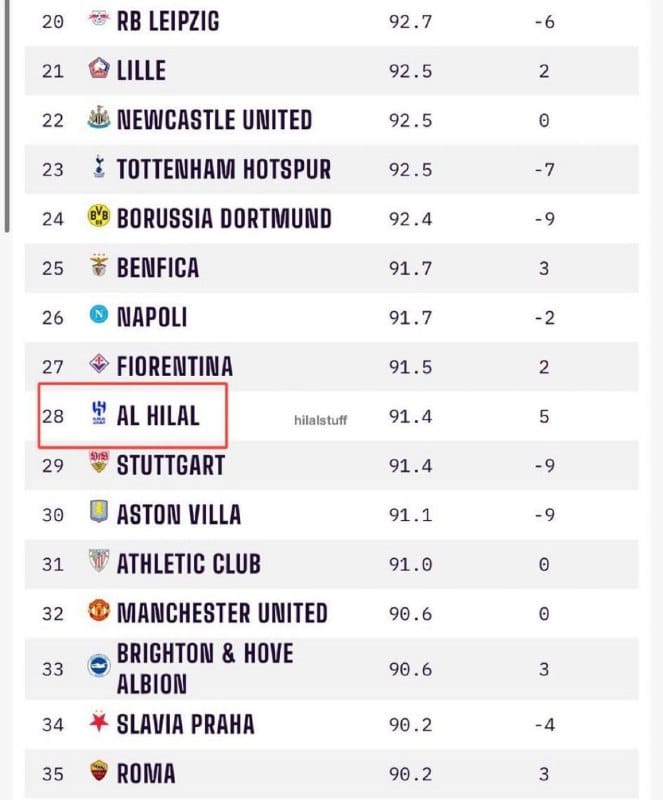The height and width of the screenshot is (800, 663).
Task: Click the Napoli blue N logo
Action: [99, 315]
